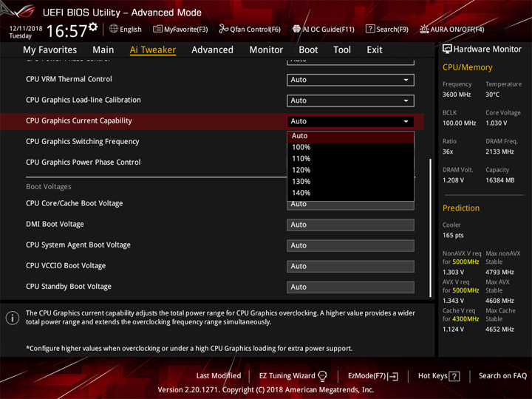Click the Boot Voltages section heading
532x399 pixels.
[49, 187]
